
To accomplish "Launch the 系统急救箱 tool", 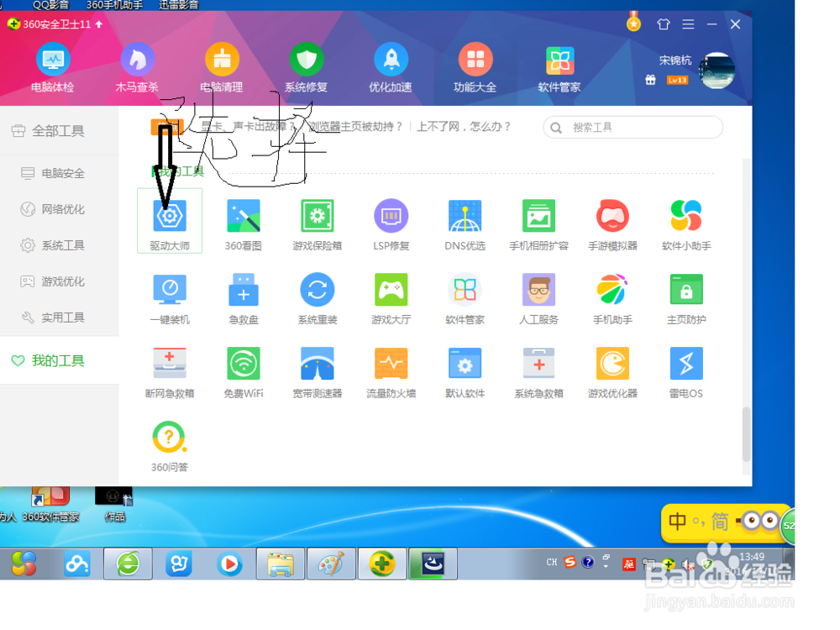I will (539, 372).
